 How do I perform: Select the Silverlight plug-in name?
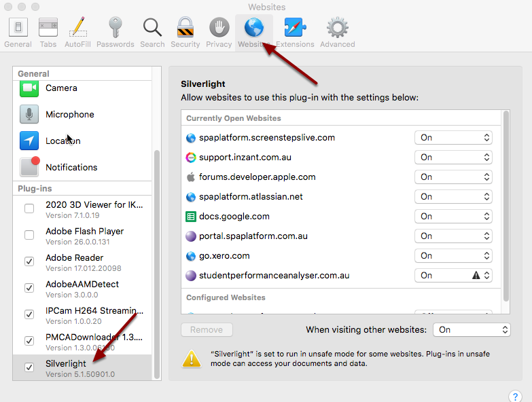pyautogui.click(x=66, y=363)
